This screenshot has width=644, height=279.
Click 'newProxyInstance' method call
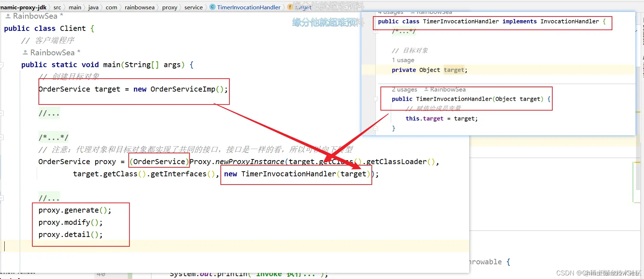(250, 162)
